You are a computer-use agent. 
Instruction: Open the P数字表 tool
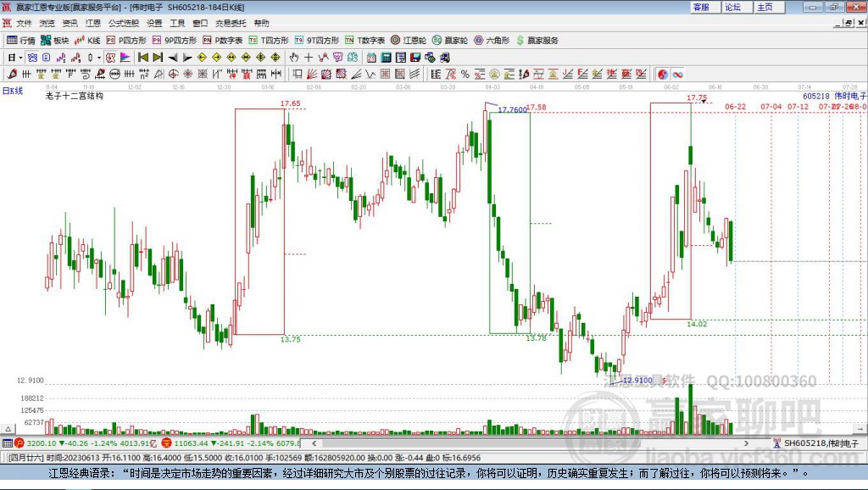(223, 41)
